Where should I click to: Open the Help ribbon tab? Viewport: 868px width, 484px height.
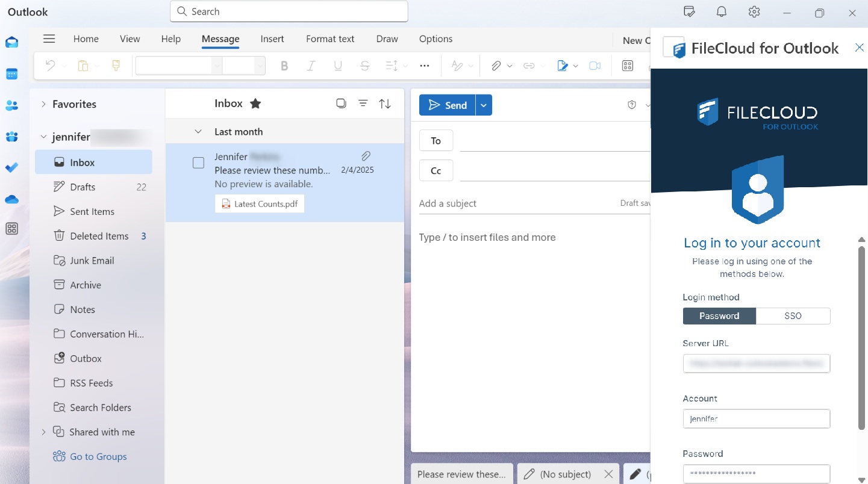171,39
